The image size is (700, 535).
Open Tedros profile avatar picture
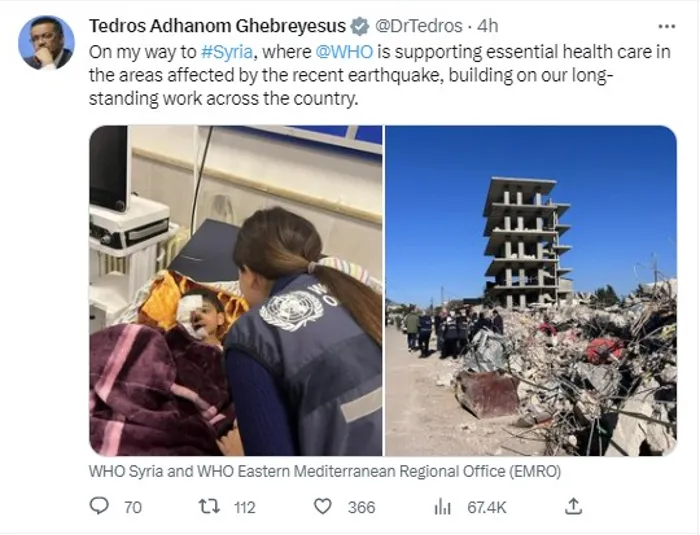[x=46, y=43]
